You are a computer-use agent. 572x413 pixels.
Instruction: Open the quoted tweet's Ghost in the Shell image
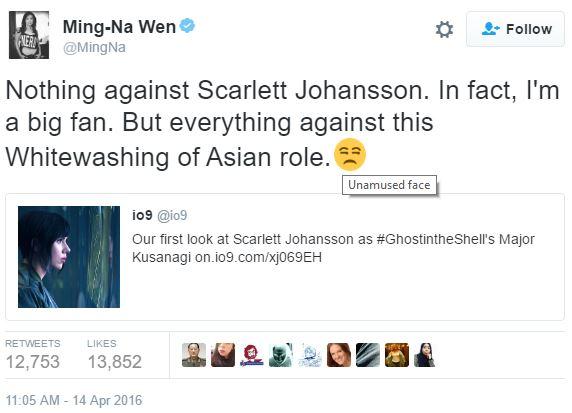[69, 257]
